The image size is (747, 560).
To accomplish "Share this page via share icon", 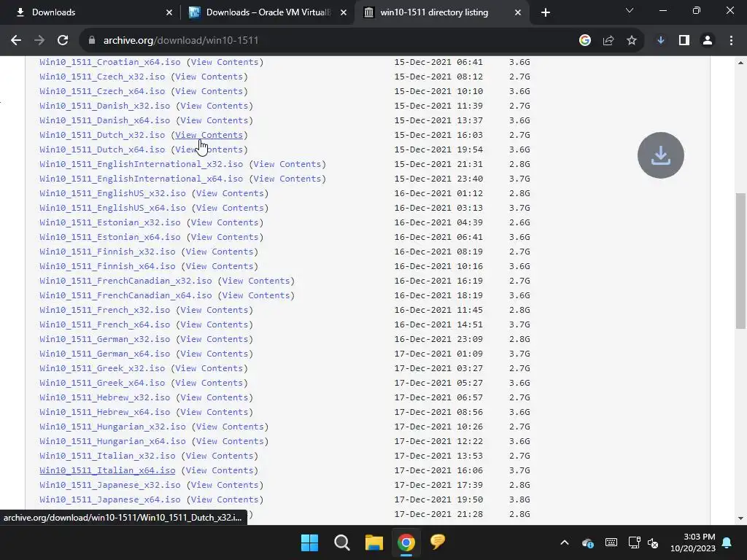I will [608, 41].
